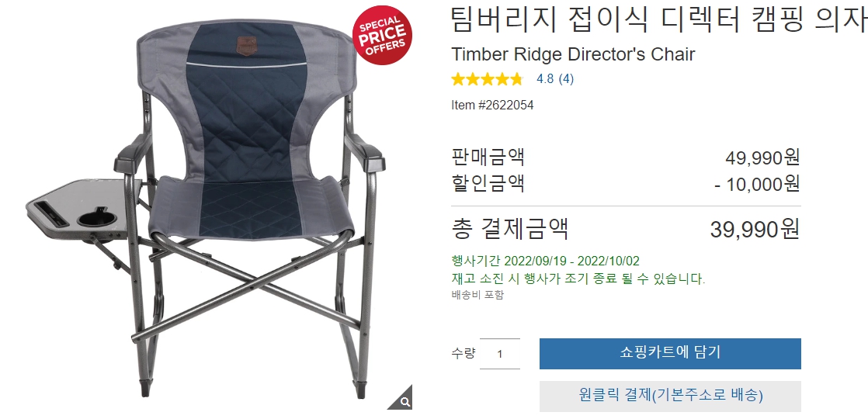Click the 배송비 포함 shipping note
The width and height of the screenshot is (868, 419).
pos(477,295)
